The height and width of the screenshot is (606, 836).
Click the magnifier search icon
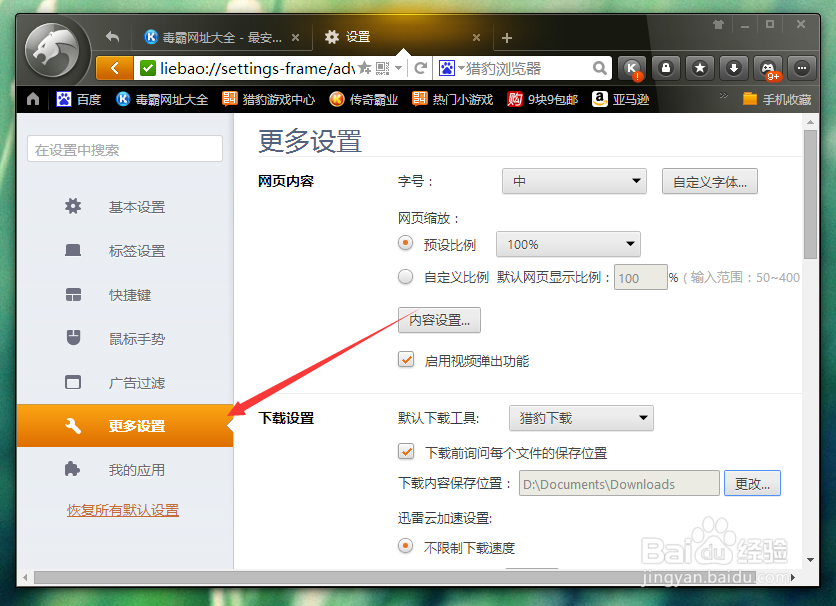coord(600,68)
